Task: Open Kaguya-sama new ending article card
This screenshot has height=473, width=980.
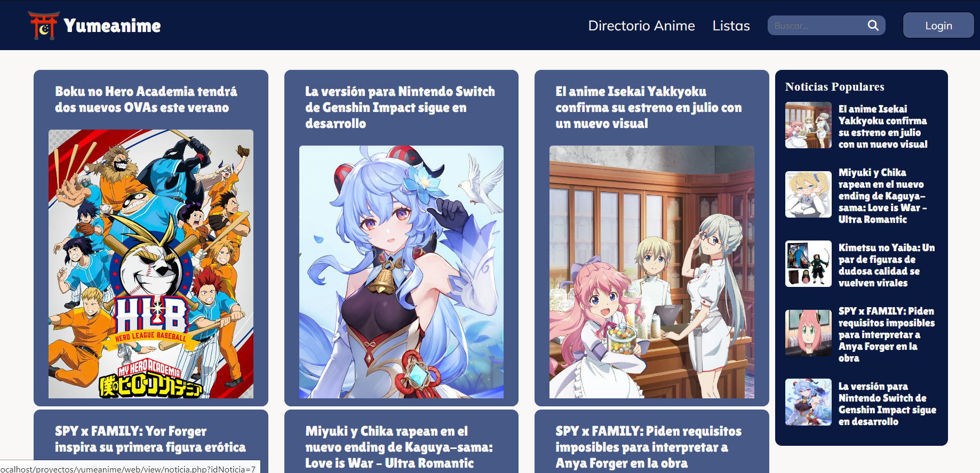Action: [x=399, y=447]
